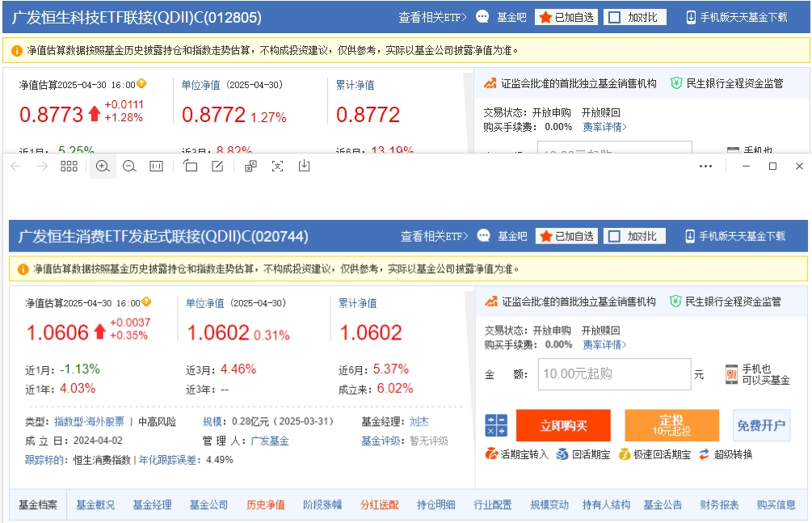Click the 极速回活期宝 icon link
812x523 pixels.
point(654,454)
